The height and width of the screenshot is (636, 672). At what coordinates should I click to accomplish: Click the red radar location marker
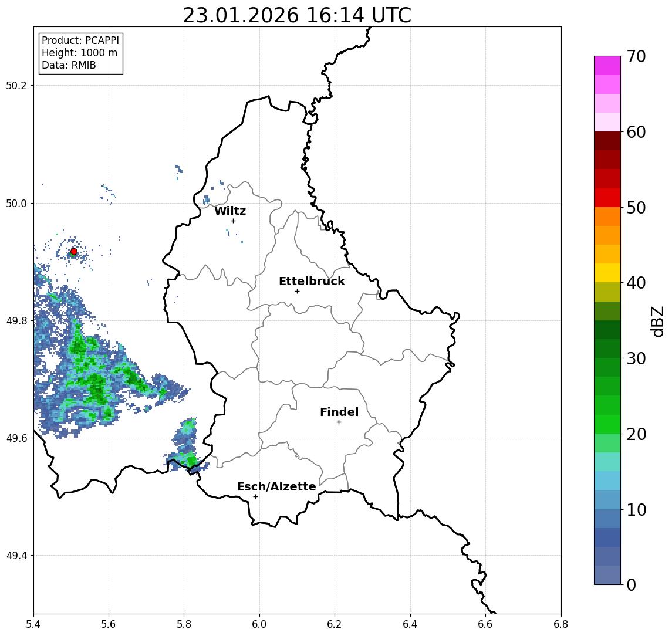coord(74,252)
